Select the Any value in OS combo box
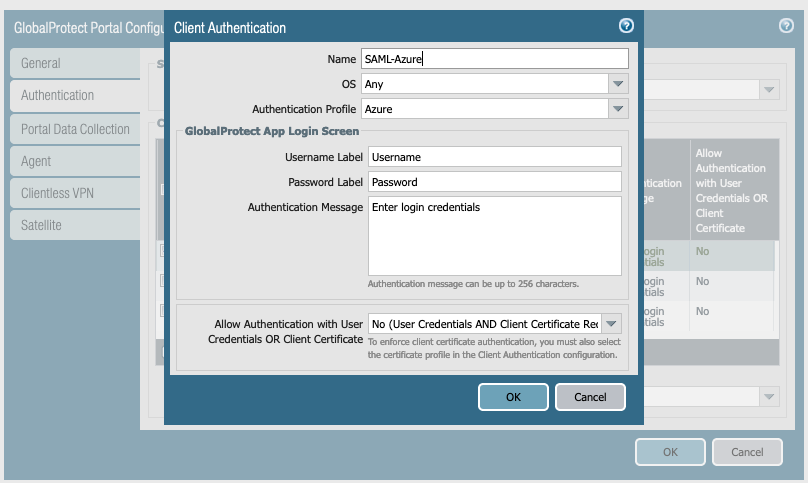This screenshot has height=483, width=808. click(485, 84)
